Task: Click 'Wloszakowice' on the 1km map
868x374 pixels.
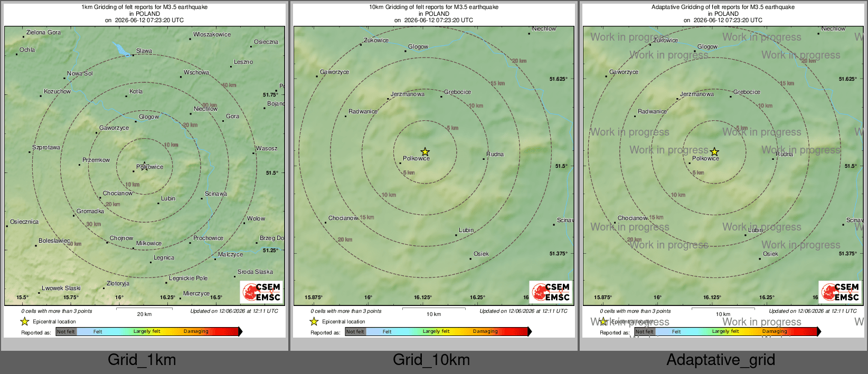Action: pos(212,35)
